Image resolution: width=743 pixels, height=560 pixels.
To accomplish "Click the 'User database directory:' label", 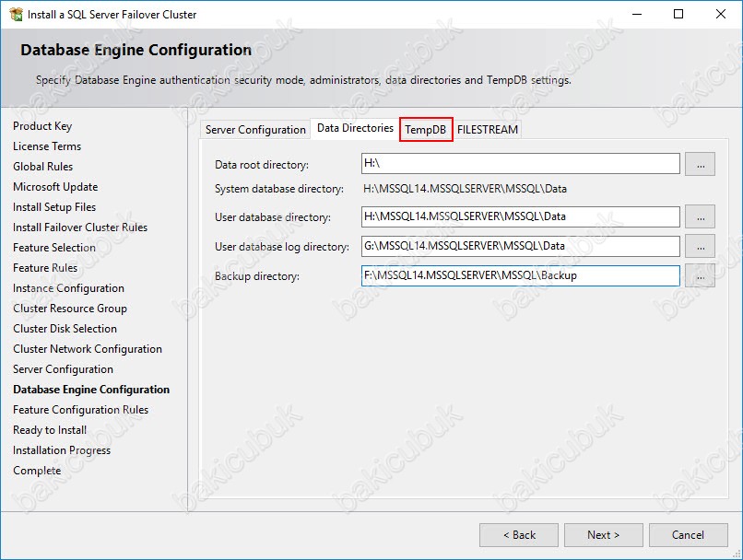I will pyautogui.click(x=273, y=217).
